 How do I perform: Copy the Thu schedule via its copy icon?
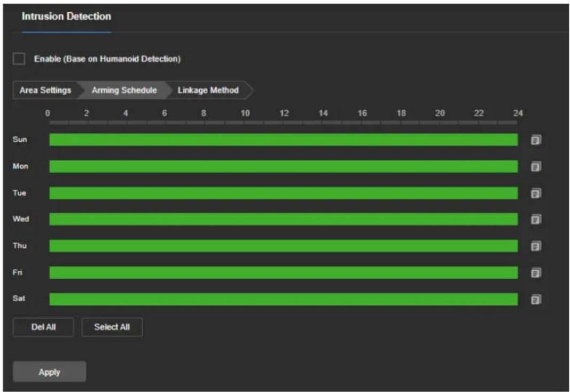536,246
